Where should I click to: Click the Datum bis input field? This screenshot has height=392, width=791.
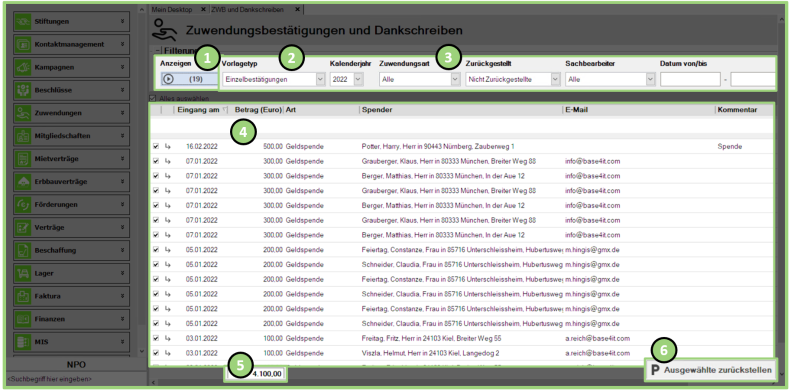753,79
